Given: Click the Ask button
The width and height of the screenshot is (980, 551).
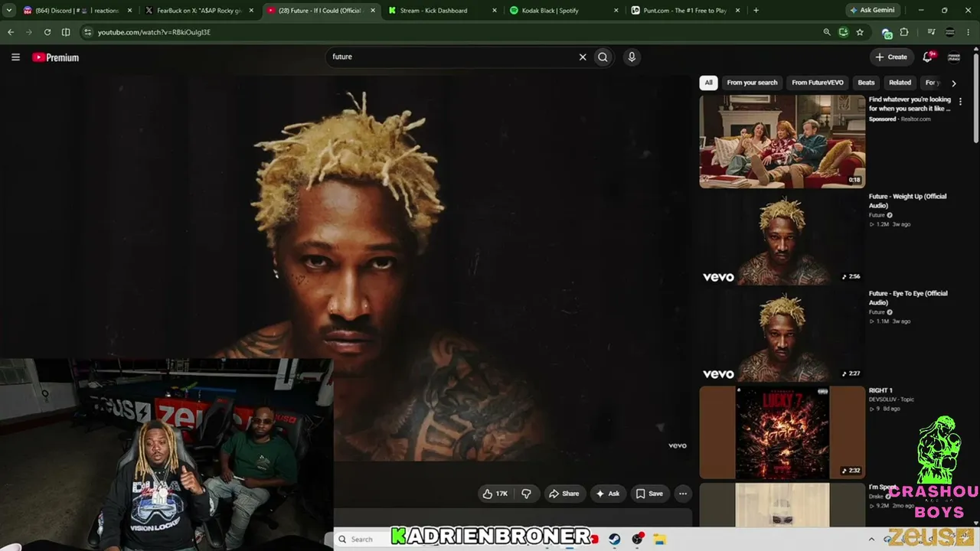Looking at the screenshot, I should tap(607, 494).
